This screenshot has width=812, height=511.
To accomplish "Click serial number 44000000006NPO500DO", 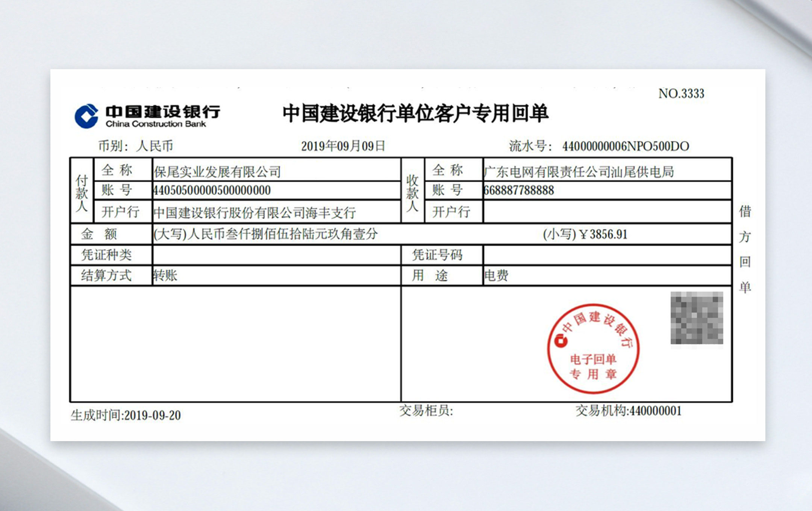I will click(626, 146).
